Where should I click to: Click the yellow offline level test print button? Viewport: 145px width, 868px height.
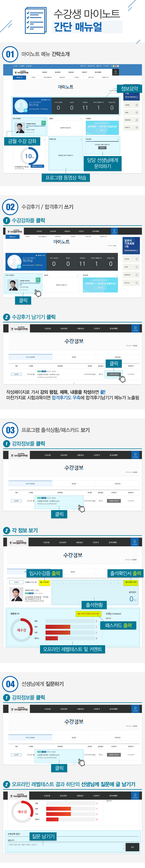(88, 614)
